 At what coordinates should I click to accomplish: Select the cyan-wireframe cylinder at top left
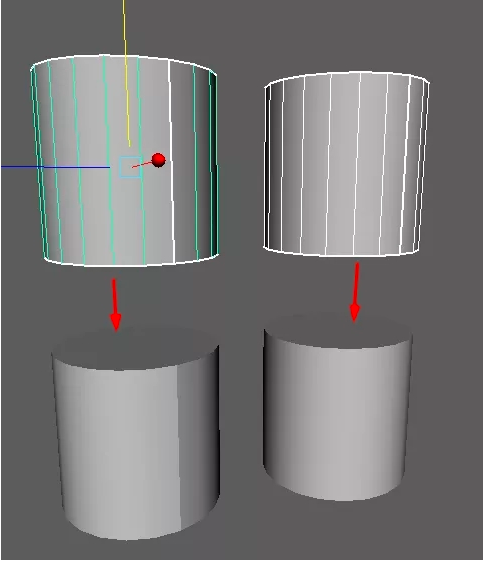[124, 161]
